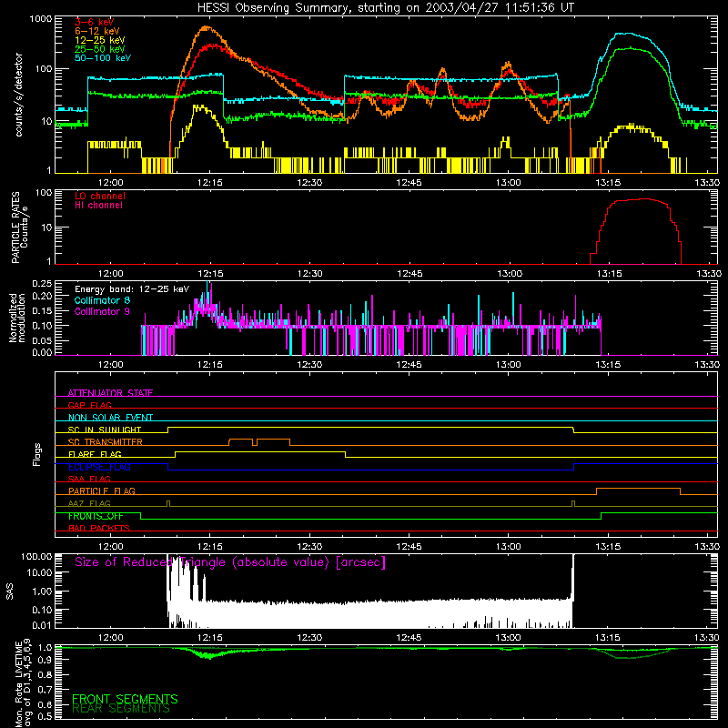Click 13:15 time label below particle rates panel
The width and height of the screenshot is (728, 728).
[x=609, y=274]
